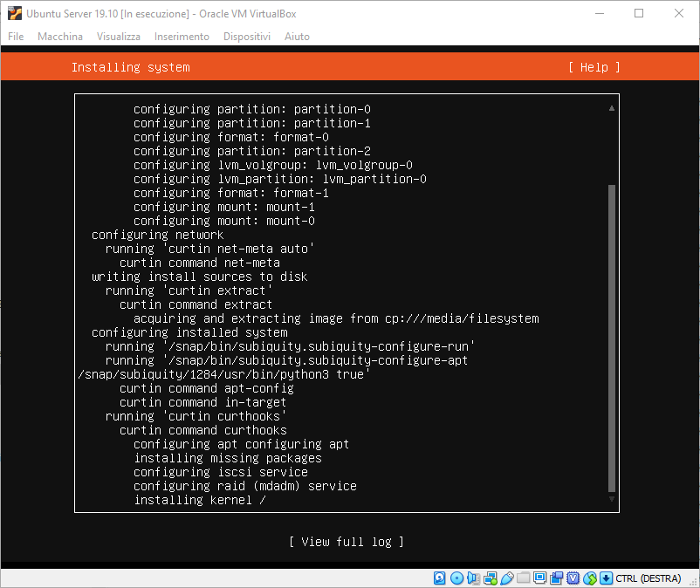Image resolution: width=700 pixels, height=588 pixels.
Task: Click the shared folders icon
Action: pos(523,578)
